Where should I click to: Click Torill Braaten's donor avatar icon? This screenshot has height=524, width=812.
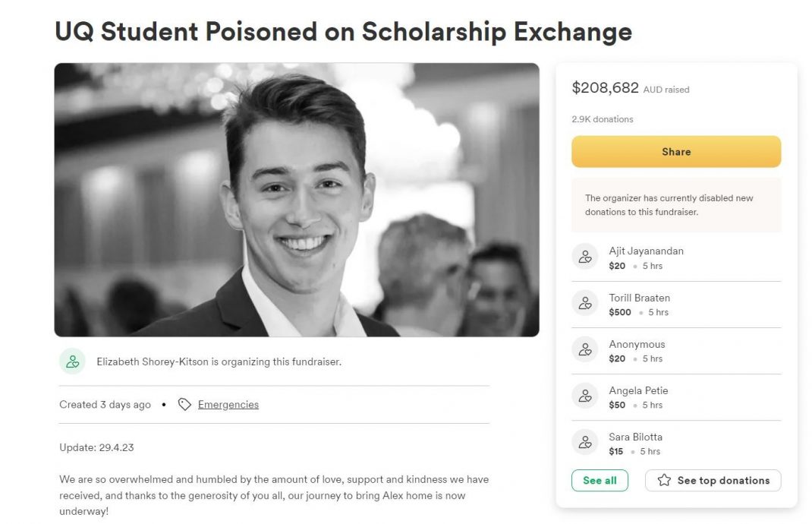click(x=585, y=304)
